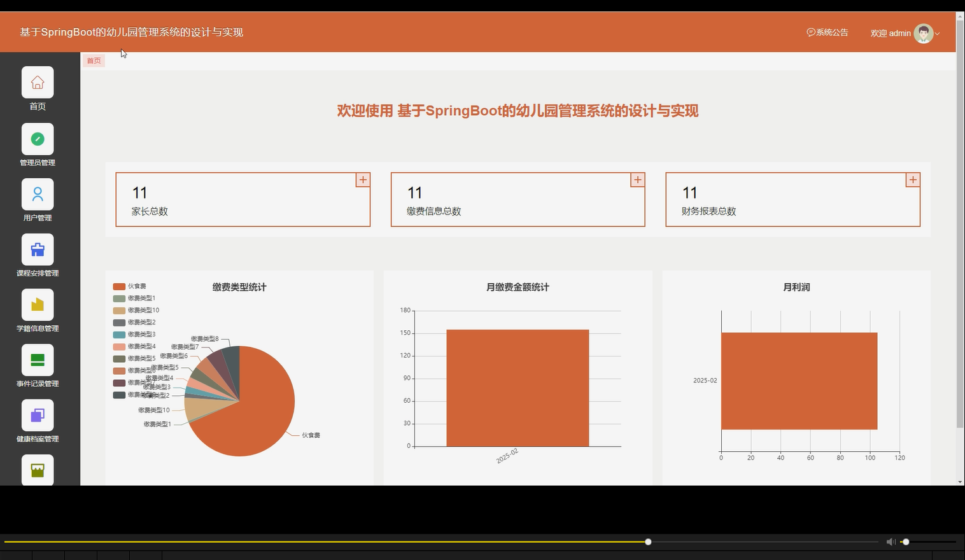Click the plus icon on 家长总数 card
This screenshot has width=965, height=560.
[363, 179]
